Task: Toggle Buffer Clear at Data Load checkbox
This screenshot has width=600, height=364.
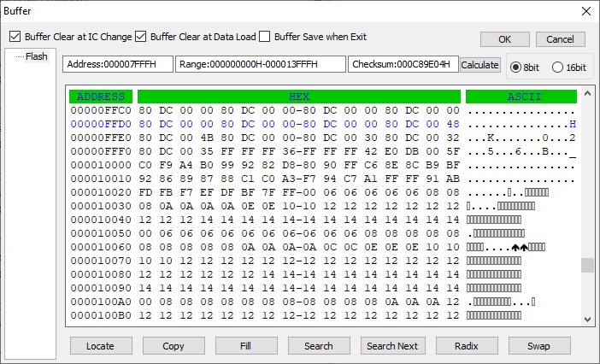Action: click(141, 37)
